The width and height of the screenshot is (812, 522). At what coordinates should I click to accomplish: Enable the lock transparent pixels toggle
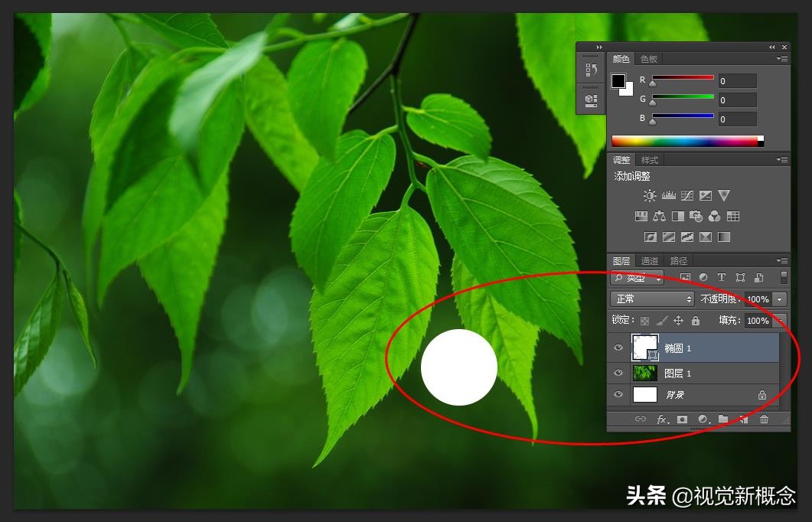(644, 320)
